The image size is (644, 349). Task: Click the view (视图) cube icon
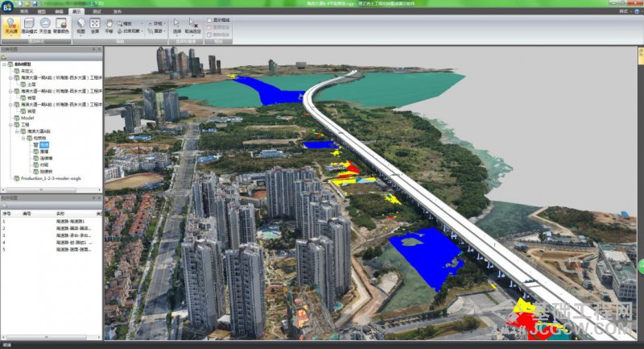(80, 26)
